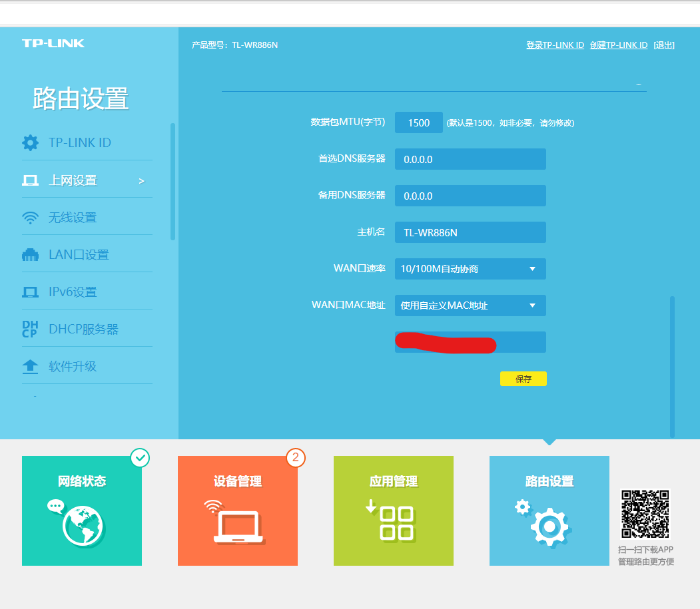700x609 pixels.
Task: Select 上网设置 in the sidebar
Action: pyautogui.click(x=87, y=180)
